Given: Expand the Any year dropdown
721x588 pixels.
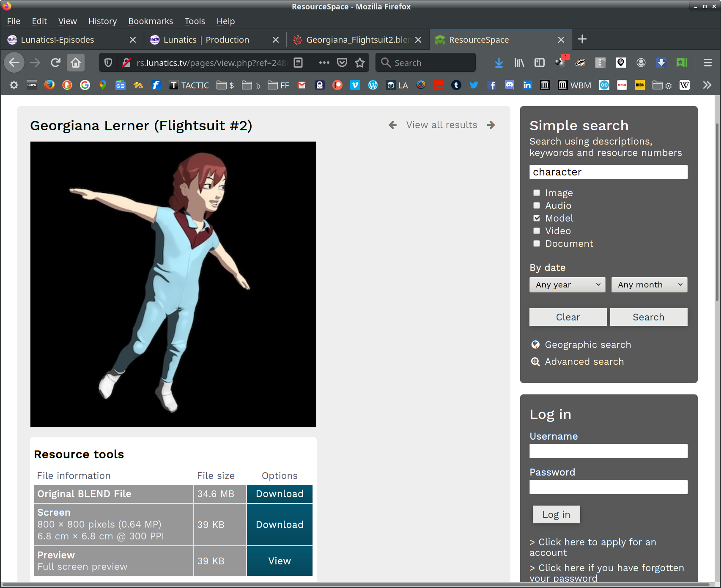Looking at the screenshot, I should pyautogui.click(x=567, y=284).
